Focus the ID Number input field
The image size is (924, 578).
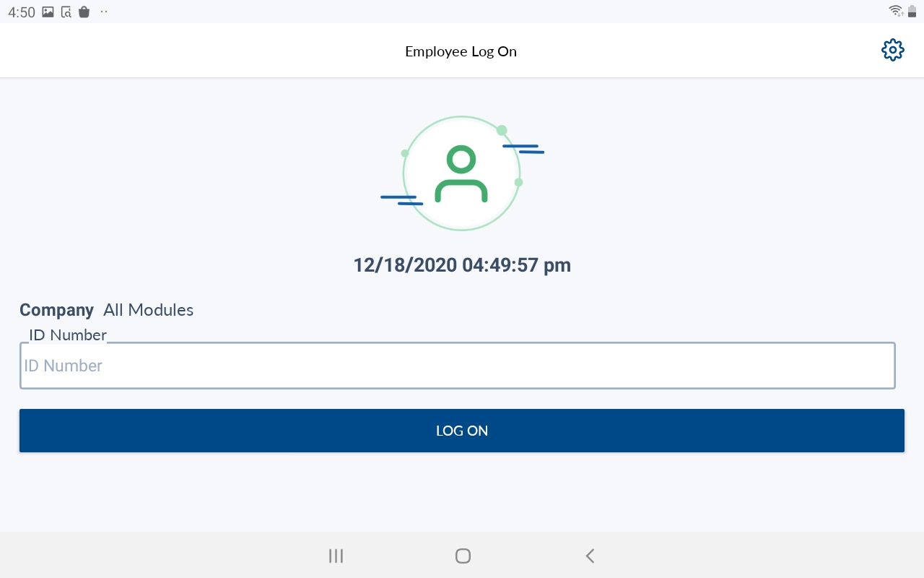click(458, 366)
